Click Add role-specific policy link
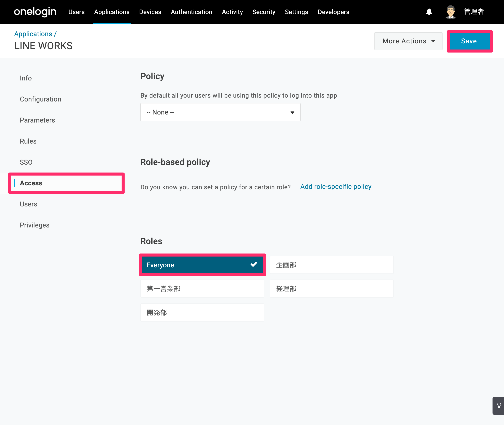Screen dimensions: 504x425 click(x=336, y=186)
